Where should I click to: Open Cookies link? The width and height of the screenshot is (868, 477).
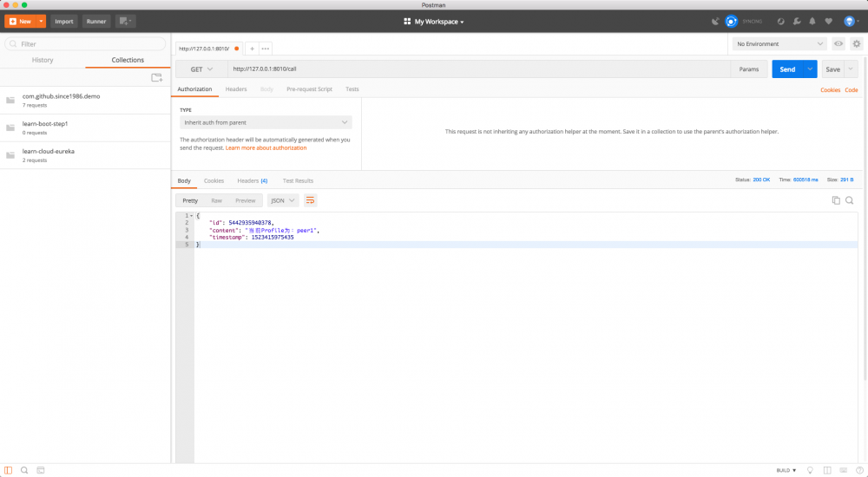click(x=831, y=89)
